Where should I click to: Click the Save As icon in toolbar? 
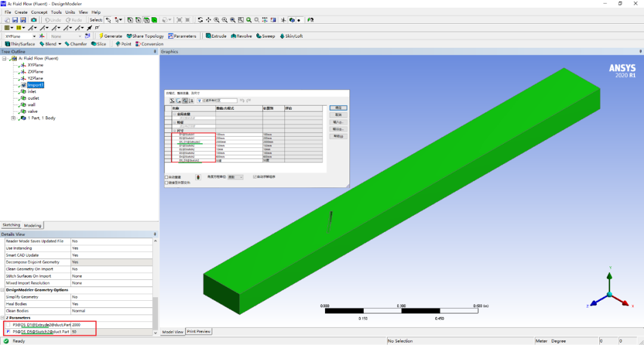pyautogui.click(x=23, y=20)
